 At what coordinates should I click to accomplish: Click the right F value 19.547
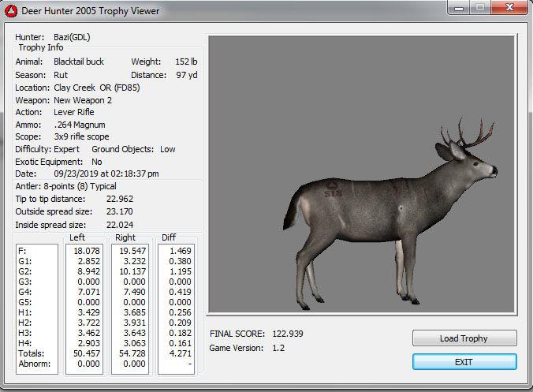[x=132, y=251]
